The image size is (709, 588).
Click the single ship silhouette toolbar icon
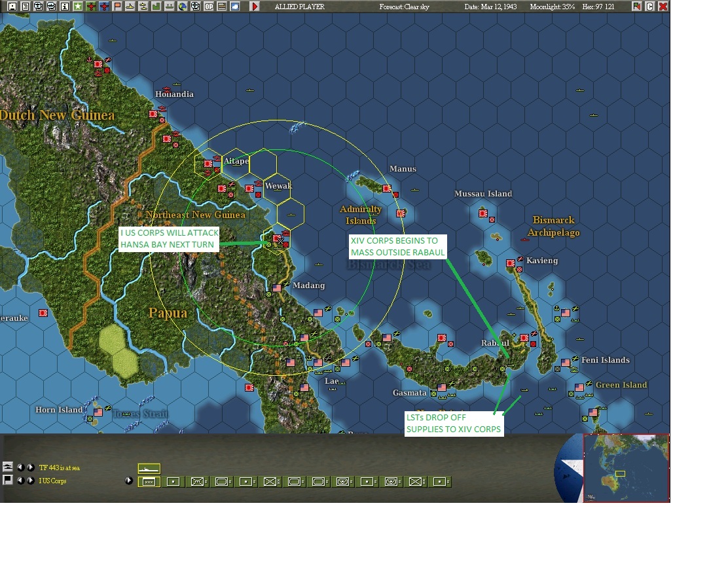coord(130,7)
